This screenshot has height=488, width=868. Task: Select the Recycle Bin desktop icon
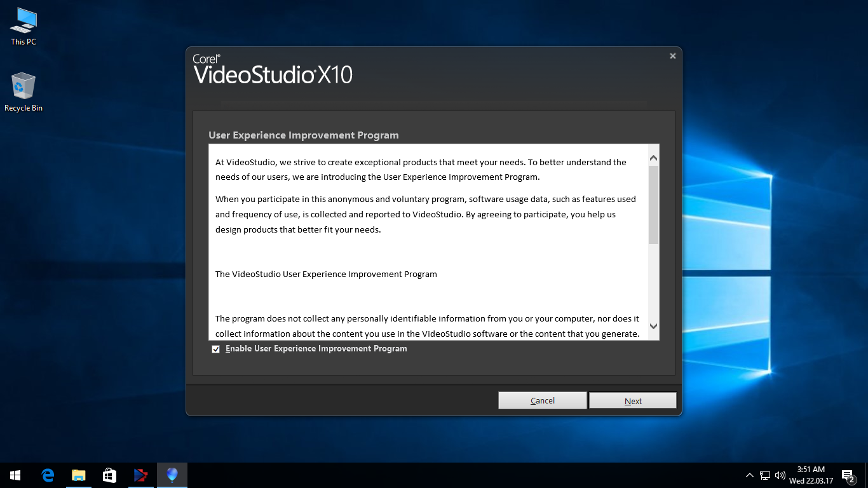(24, 92)
